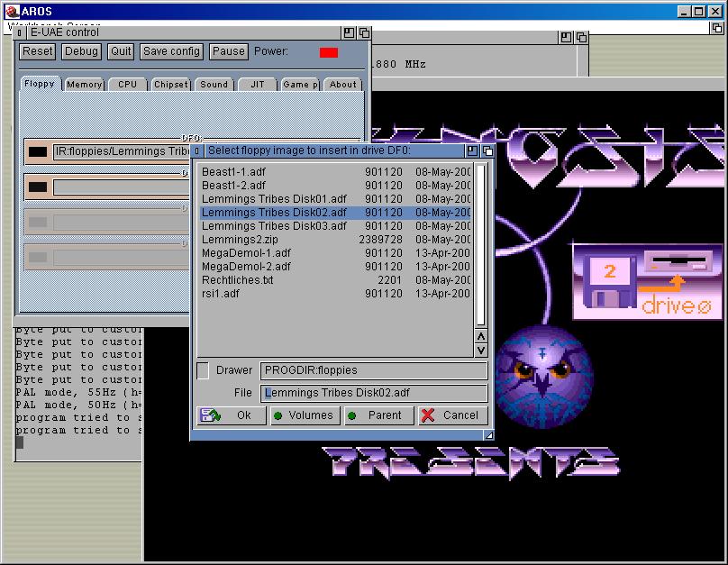The image size is (728, 565).
Task: Open the Sound tab
Action: (x=214, y=85)
